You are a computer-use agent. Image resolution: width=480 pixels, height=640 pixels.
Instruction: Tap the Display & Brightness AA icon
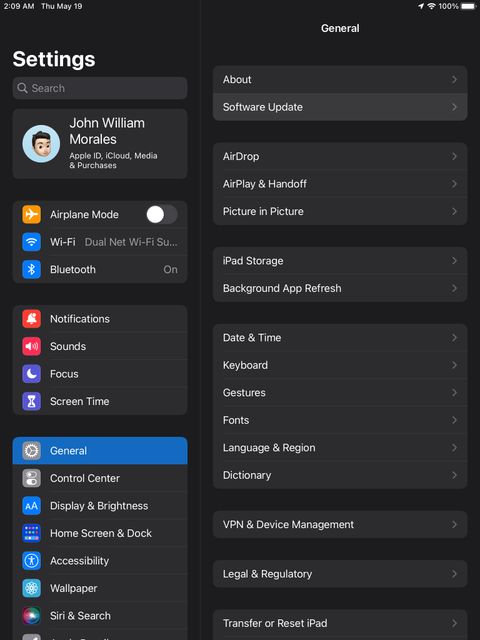coord(31,506)
